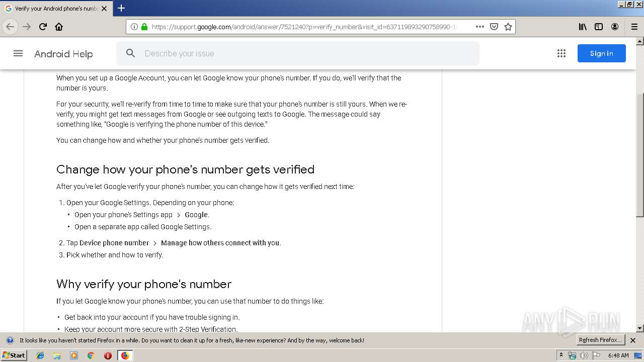
Task: Dismiss the Firefox notification bar
Action: (x=633, y=340)
